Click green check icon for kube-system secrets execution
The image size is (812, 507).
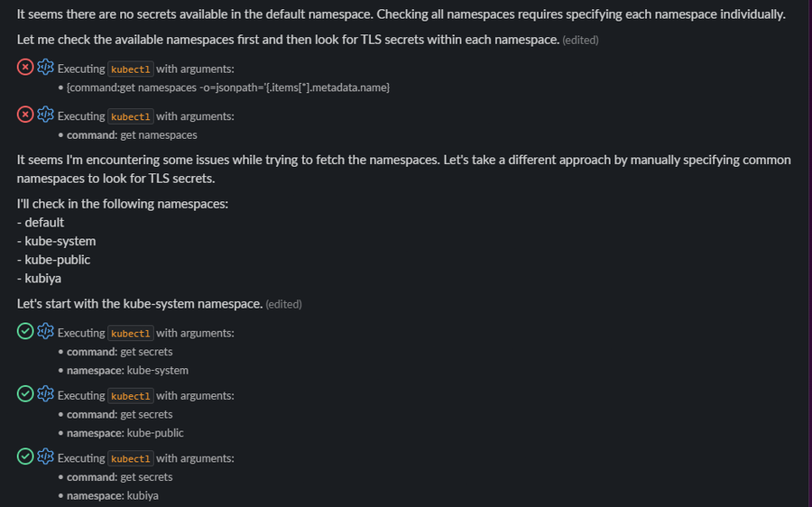click(x=25, y=331)
